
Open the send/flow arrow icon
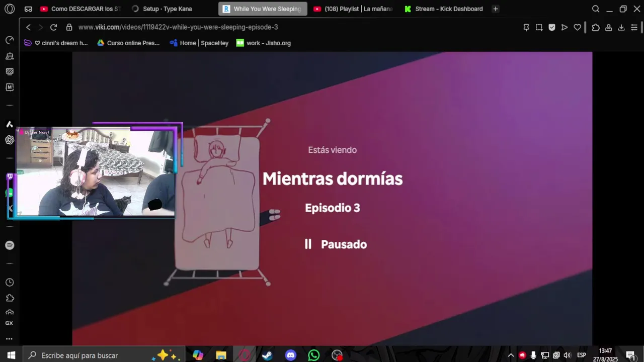coord(565,28)
